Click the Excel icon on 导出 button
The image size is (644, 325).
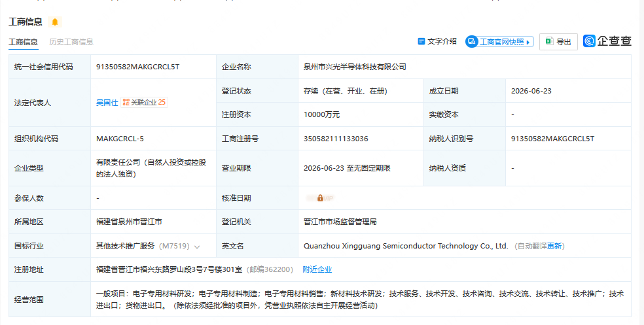pyautogui.click(x=549, y=41)
